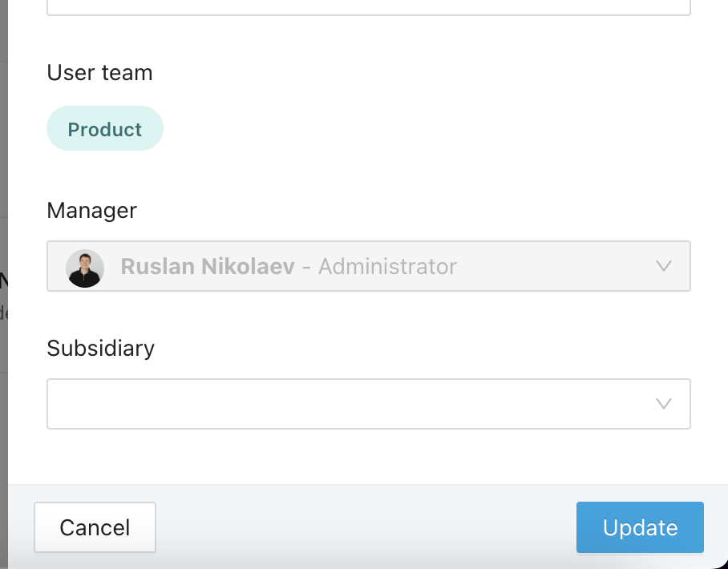Click blank area below the Subsidiary field
The height and width of the screenshot is (569, 728).
369,457
